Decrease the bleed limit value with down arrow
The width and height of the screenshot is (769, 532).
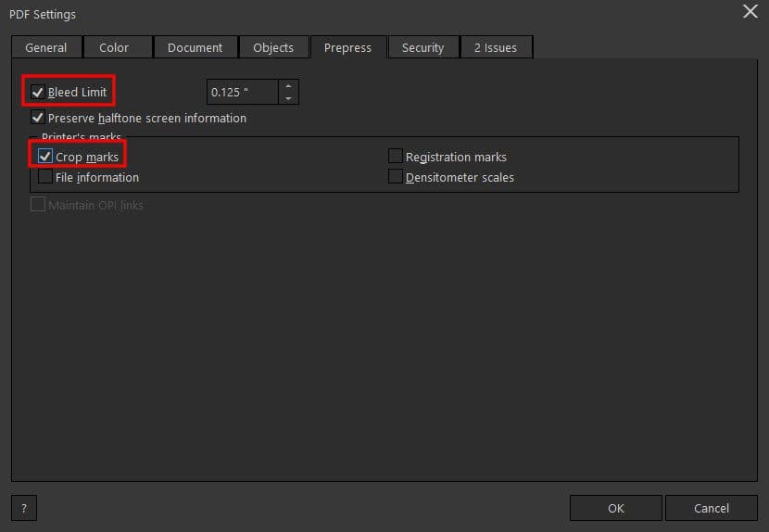288,97
